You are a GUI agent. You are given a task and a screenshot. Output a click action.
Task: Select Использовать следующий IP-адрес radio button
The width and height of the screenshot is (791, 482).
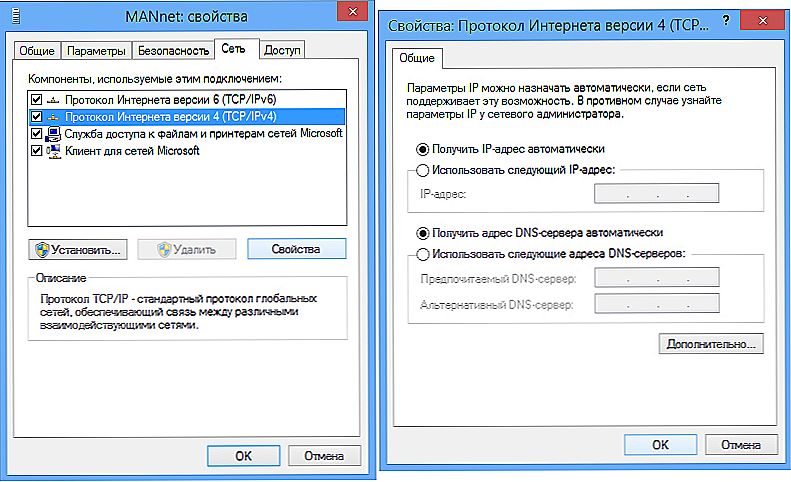point(422,170)
